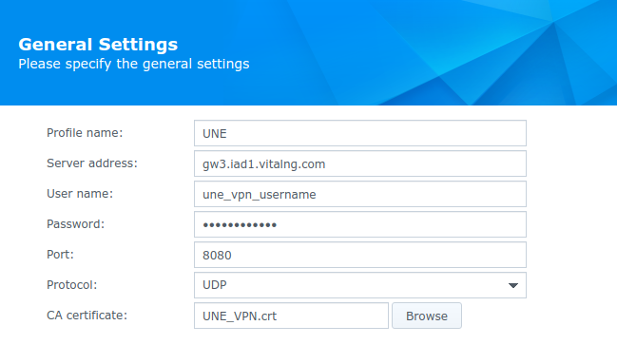Screen dimensions: 617x364
Task: Click the "Profile name:" label
Action: (x=85, y=133)
